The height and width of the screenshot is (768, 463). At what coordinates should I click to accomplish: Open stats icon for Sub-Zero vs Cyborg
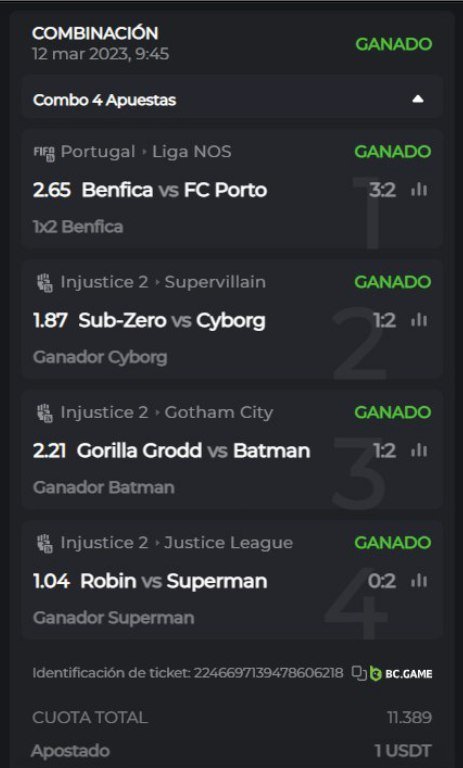click(419, 320)
